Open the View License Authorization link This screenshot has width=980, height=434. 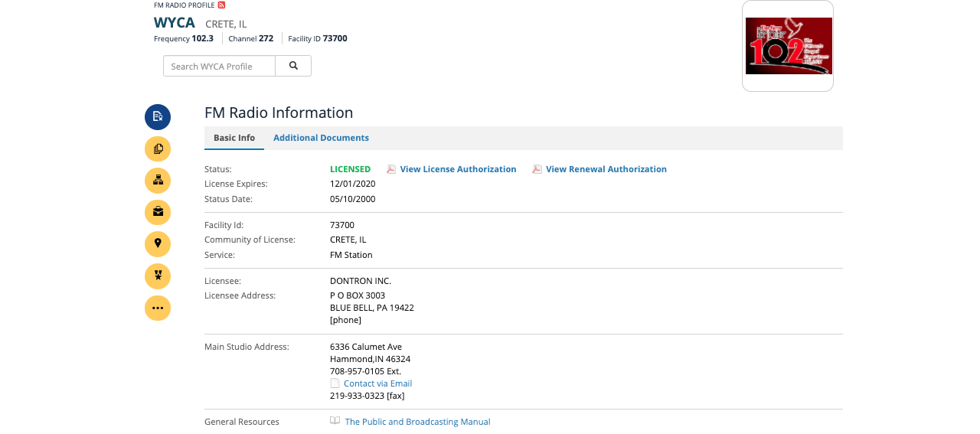[458, 169]
